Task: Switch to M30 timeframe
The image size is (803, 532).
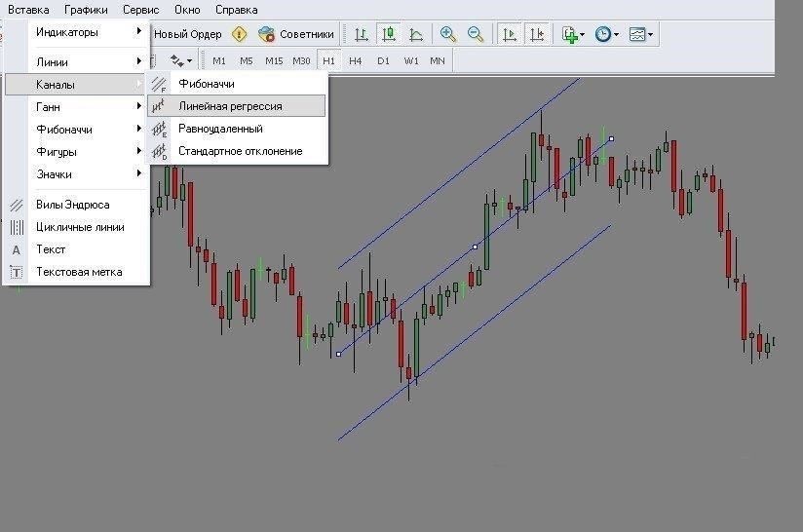Action: (x=301, y=61)
